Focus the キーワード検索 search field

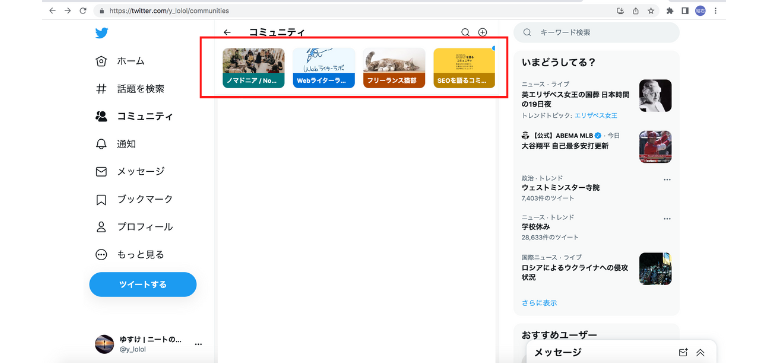(x=597, y=32)
